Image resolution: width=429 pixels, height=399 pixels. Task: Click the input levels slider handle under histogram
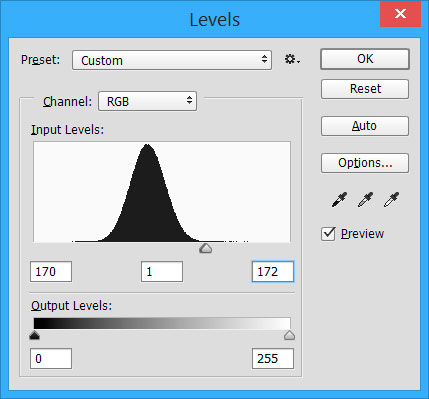[206, 248]
